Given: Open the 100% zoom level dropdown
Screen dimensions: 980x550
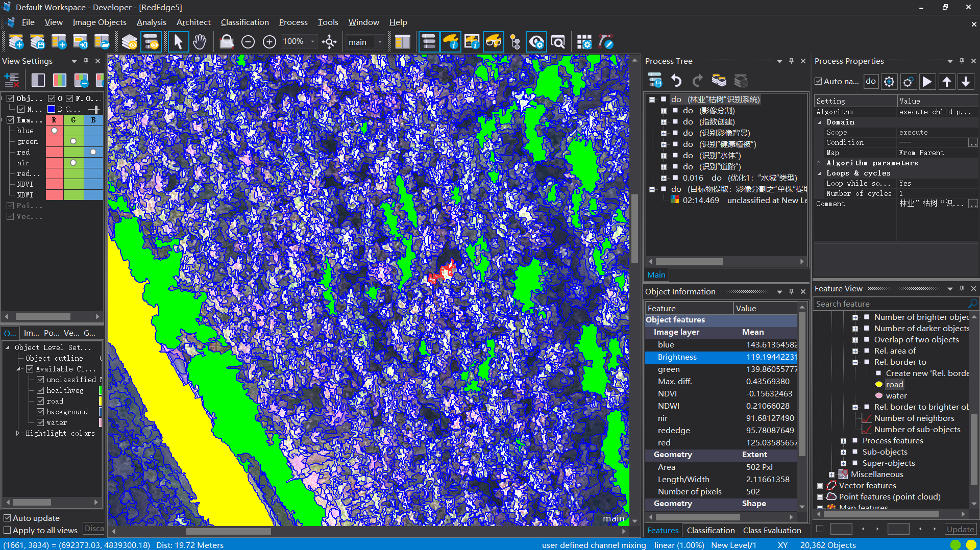Looking at the screenshot, I should [x=312, y=42].
